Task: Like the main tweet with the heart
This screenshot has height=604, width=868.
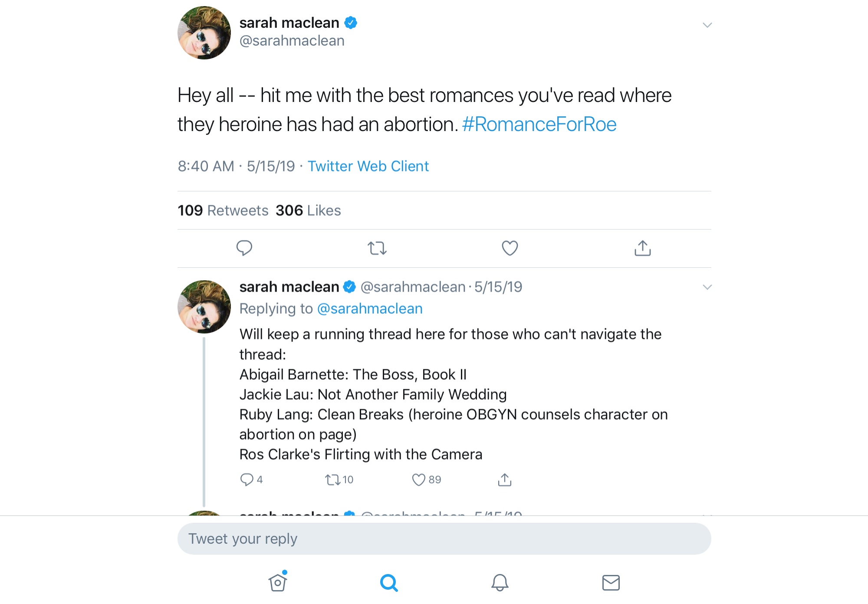Action: pos(510,248)
